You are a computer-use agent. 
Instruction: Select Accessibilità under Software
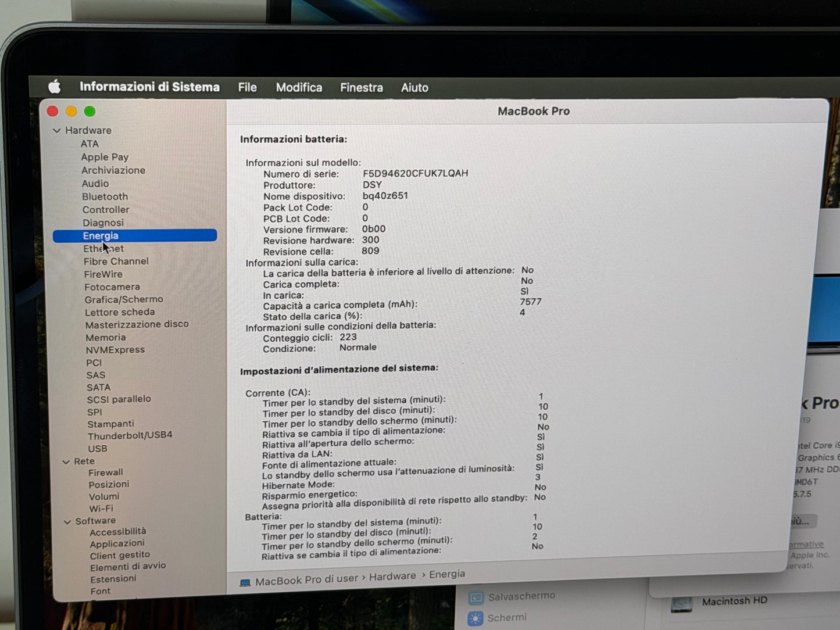tap(118, 532)
